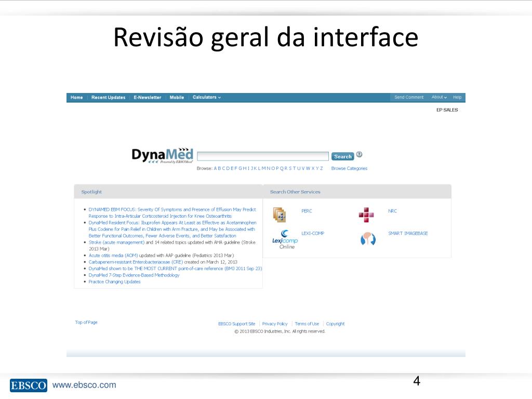Go to the Home menu item

pos(77,97)
